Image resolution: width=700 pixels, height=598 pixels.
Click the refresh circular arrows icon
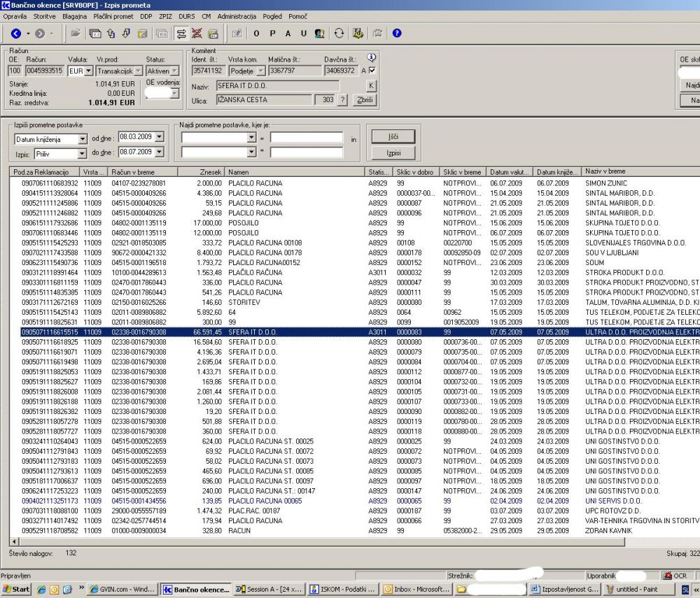(339, 33)
